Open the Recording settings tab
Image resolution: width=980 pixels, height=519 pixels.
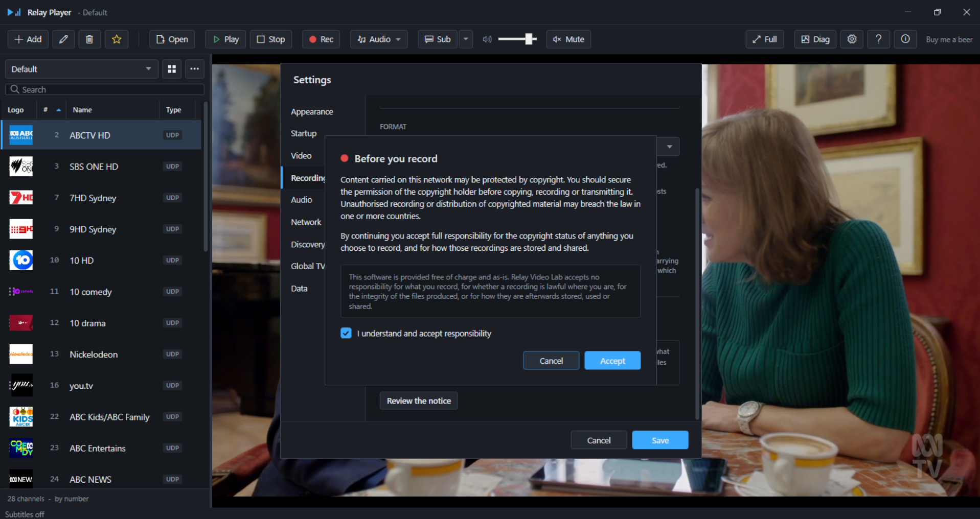(x=307, y=178)
